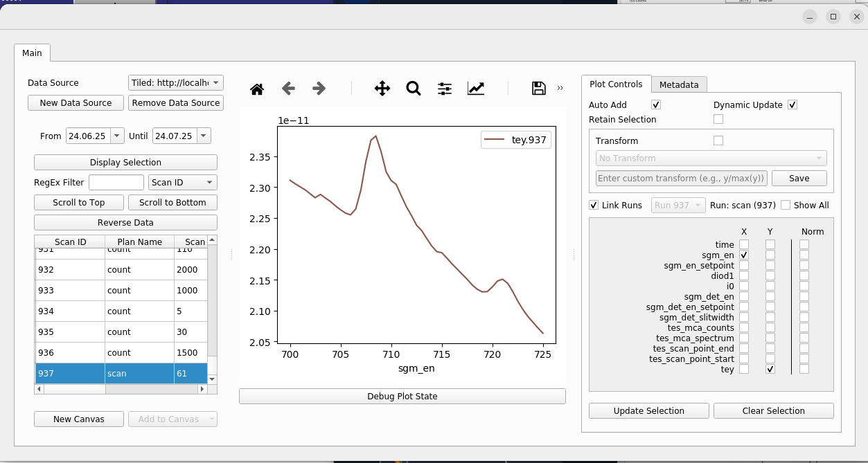Click the Remove Data Source button

[176, 103]
